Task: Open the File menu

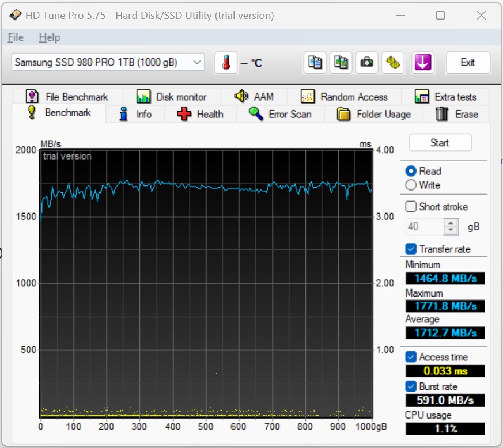Action: click(16, 37)
